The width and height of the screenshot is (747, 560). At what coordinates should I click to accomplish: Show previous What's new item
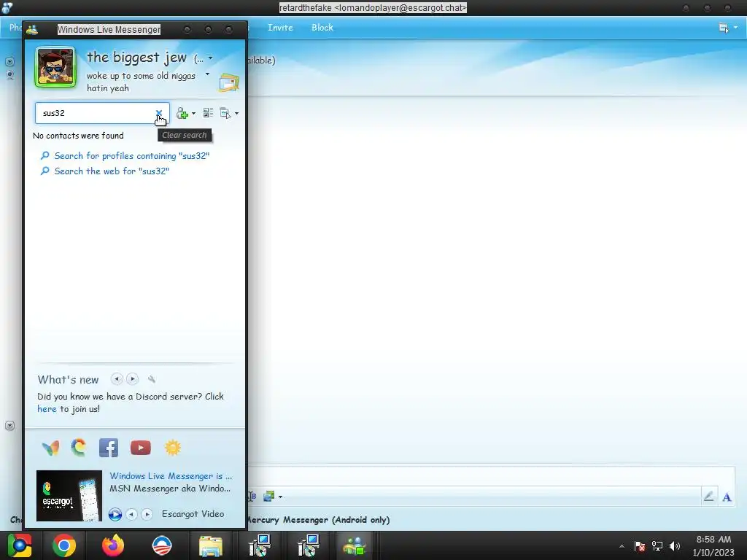(117, 379)
